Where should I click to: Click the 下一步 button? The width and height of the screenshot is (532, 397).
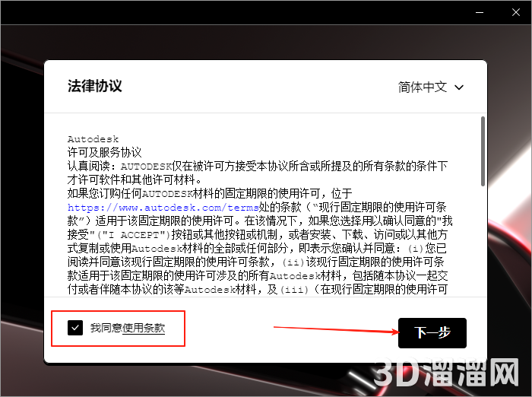pyautogui.click(x=432, y=333)
